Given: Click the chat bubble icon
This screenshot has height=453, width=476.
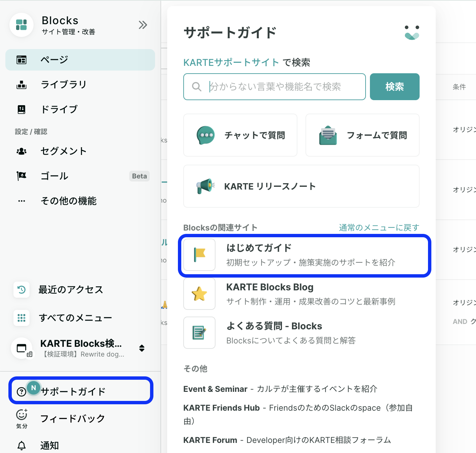Looking at the screenshot, I should [205, 135].
